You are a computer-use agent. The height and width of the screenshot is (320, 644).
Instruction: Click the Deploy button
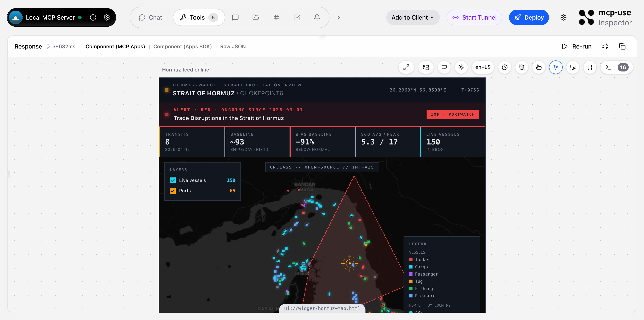pyautogui.click(x=529, y=17)
